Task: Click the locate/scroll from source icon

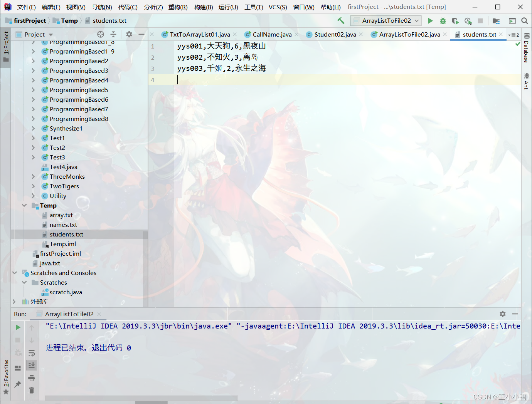Action: 101,34
